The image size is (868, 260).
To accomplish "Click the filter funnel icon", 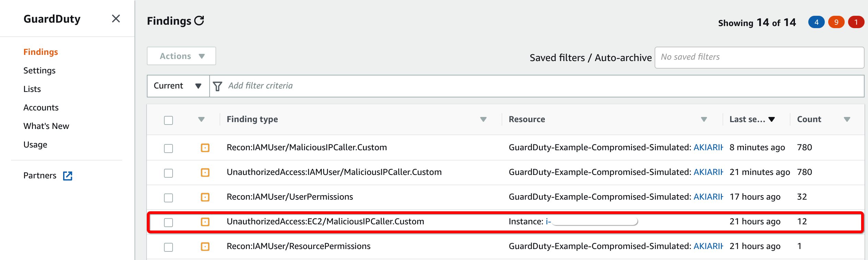I will click(218, 86).
